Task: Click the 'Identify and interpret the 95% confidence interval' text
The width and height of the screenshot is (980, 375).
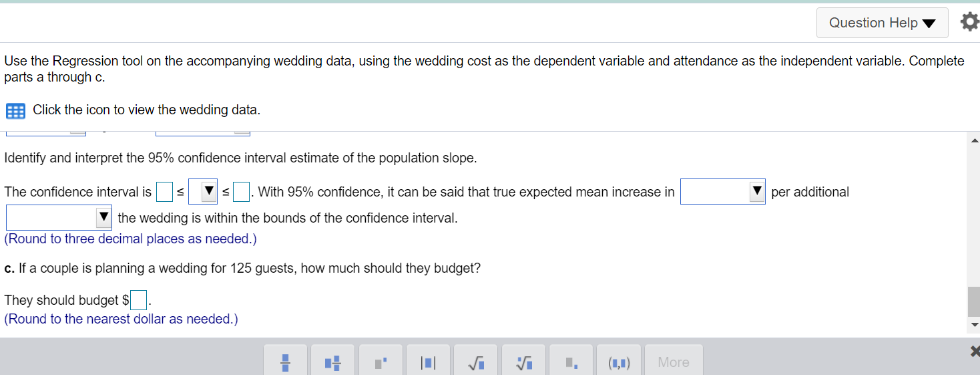Action: tap(240, 158)
